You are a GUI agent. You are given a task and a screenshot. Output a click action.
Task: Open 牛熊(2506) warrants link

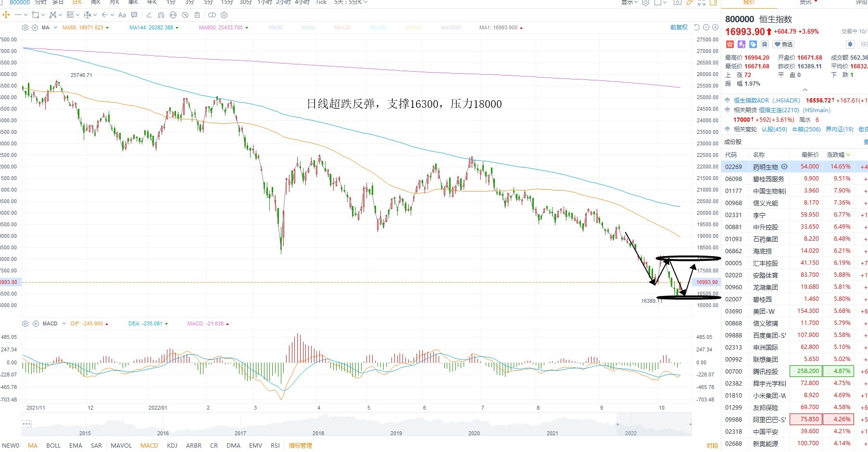806,129
